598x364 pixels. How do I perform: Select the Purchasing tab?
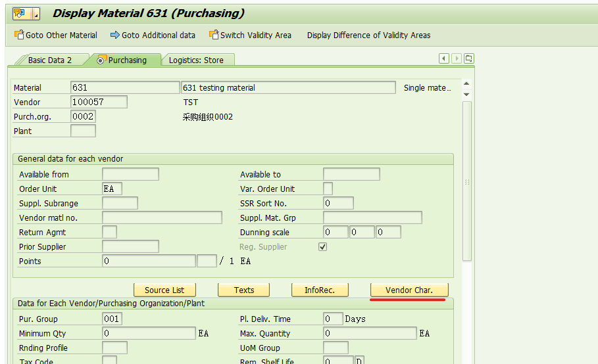pos(122,60)
